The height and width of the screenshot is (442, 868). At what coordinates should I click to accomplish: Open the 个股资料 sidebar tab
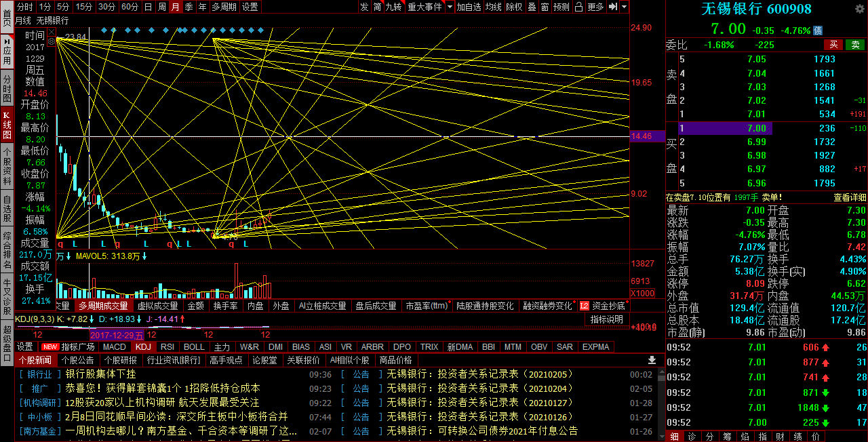(7, 167)
